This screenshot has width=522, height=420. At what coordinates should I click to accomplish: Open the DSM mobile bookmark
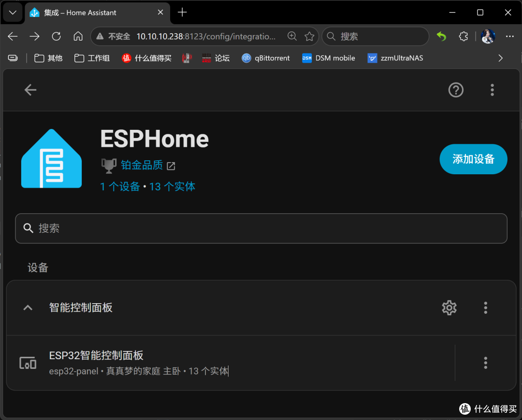click(x=329, y=58)
